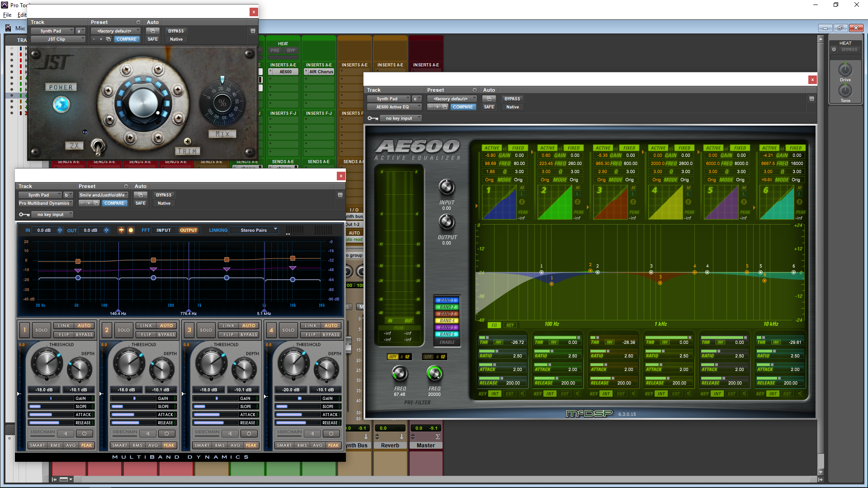Click SAFE button in JST Clip window
868x488 pixels.
pos(153,39)
